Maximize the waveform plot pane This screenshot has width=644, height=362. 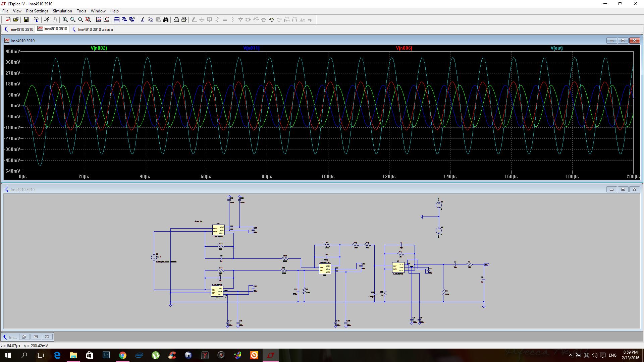(623, 41)
